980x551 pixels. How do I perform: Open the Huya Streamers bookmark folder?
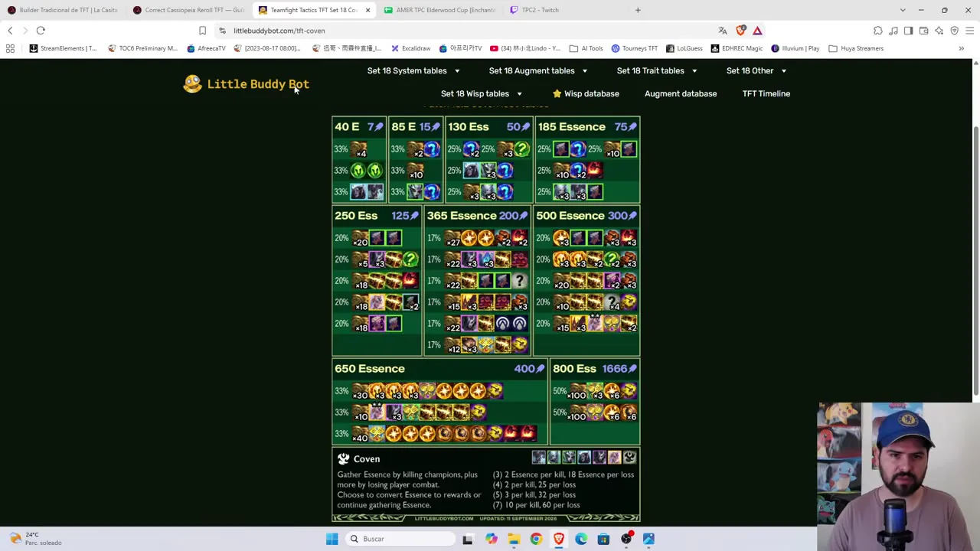pos(856,48)
